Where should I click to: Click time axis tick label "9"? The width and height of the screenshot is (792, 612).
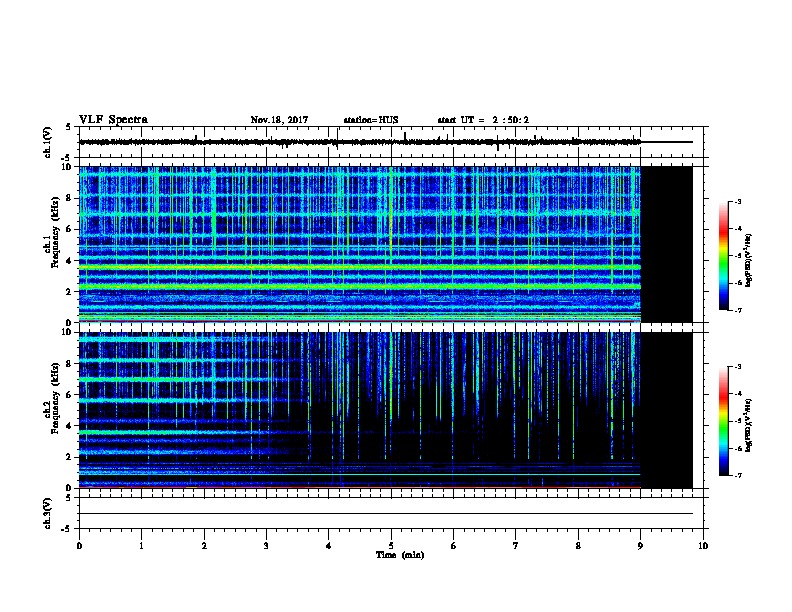tap(640, 546)
